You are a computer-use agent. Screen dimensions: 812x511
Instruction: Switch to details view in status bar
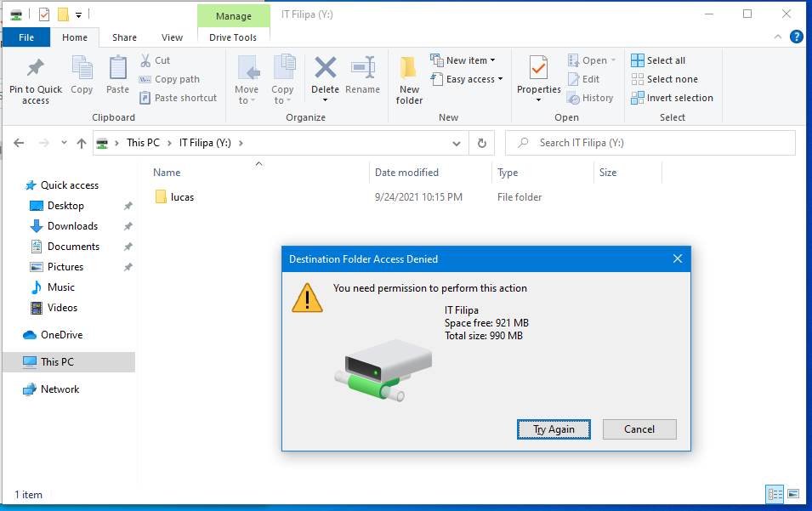[x=775, y=494]
